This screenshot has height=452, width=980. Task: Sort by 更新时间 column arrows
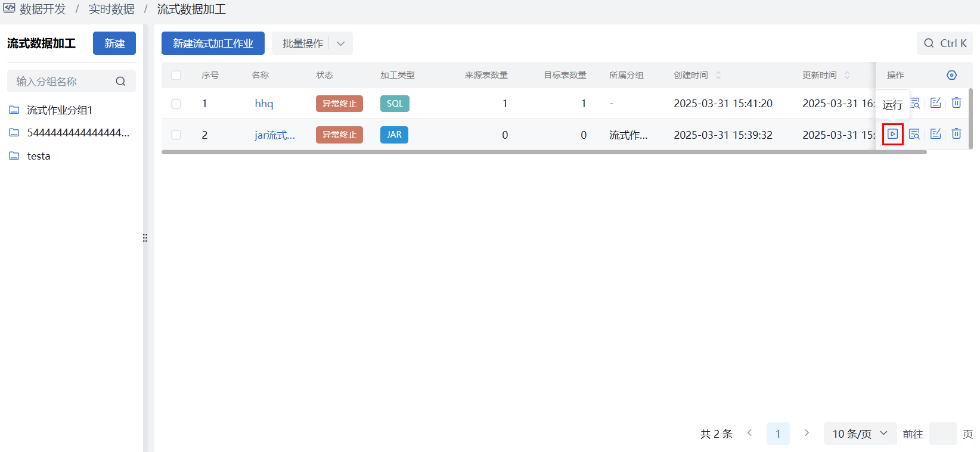[x=847, y=75]
